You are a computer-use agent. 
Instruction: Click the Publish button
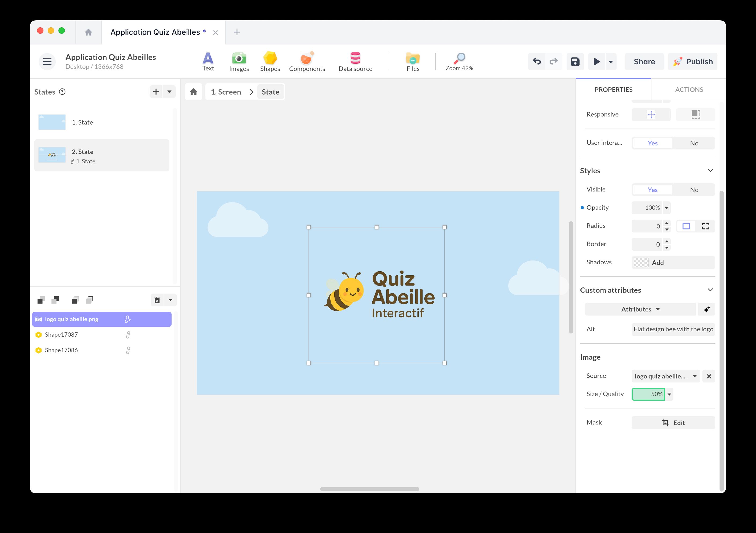click(692, 62)
